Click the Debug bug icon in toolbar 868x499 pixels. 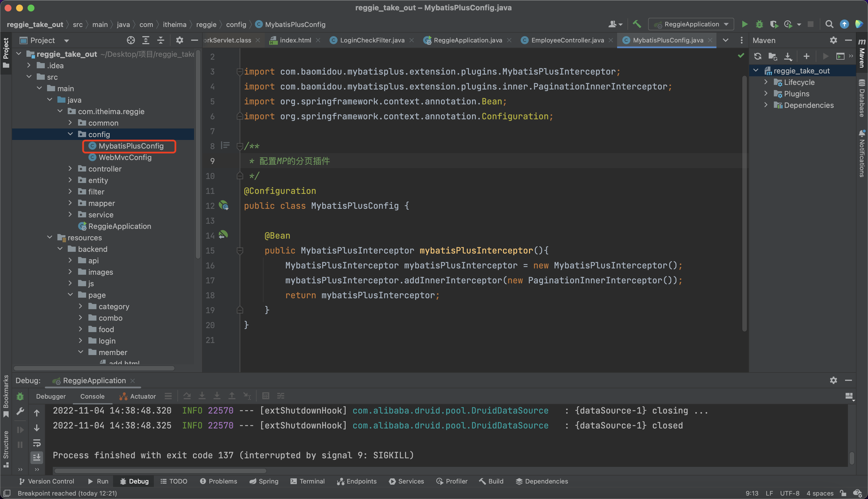click(x=759, y=24)
